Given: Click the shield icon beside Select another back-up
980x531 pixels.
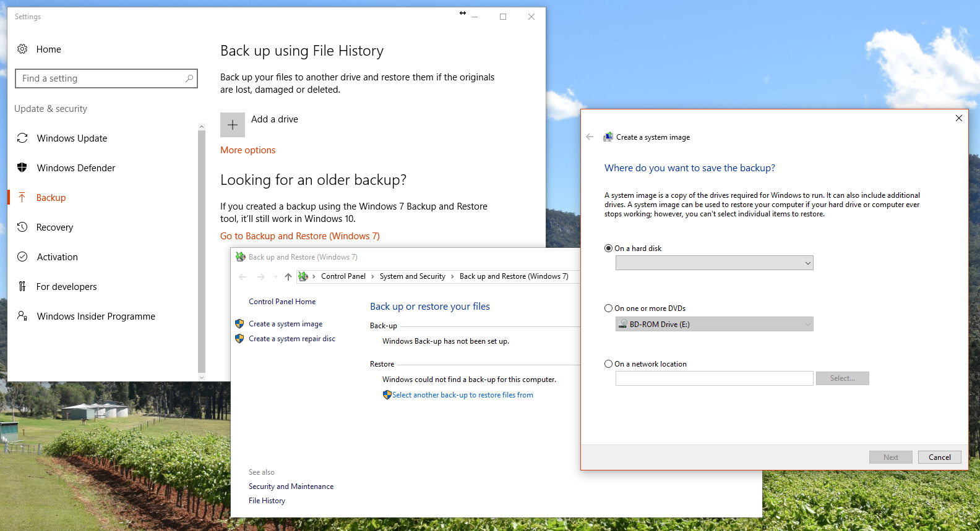Looking at the screenshot, I should pos(387,394).
